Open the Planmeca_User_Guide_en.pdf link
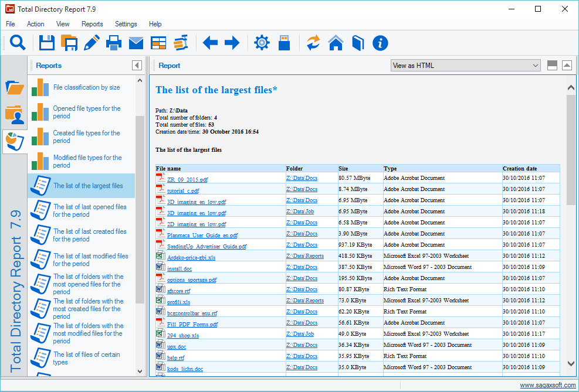Viewport: 579px width, 392px height. pos(202,236)
